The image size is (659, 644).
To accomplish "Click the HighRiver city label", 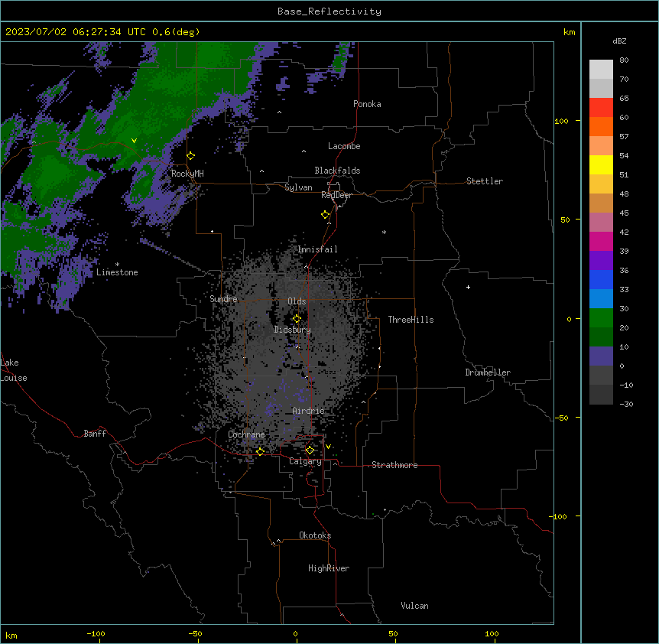I will pos(329,568).
